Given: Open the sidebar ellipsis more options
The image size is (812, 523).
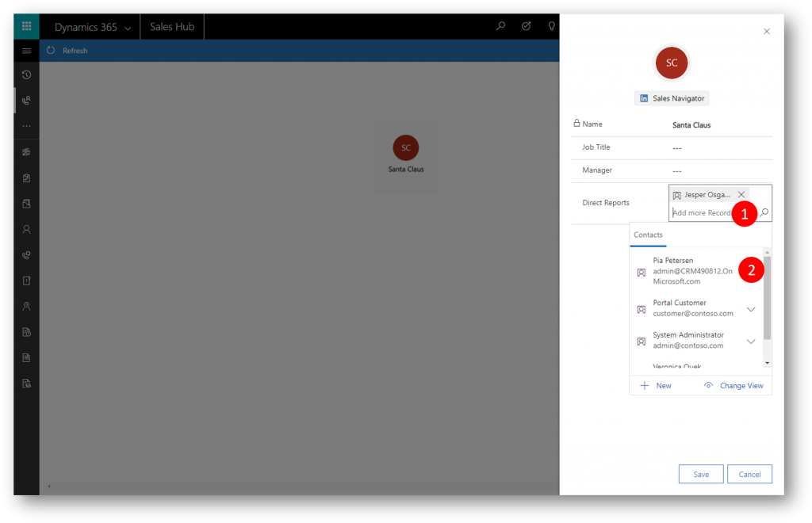Looking at the screenshot, I should [26, 126].
